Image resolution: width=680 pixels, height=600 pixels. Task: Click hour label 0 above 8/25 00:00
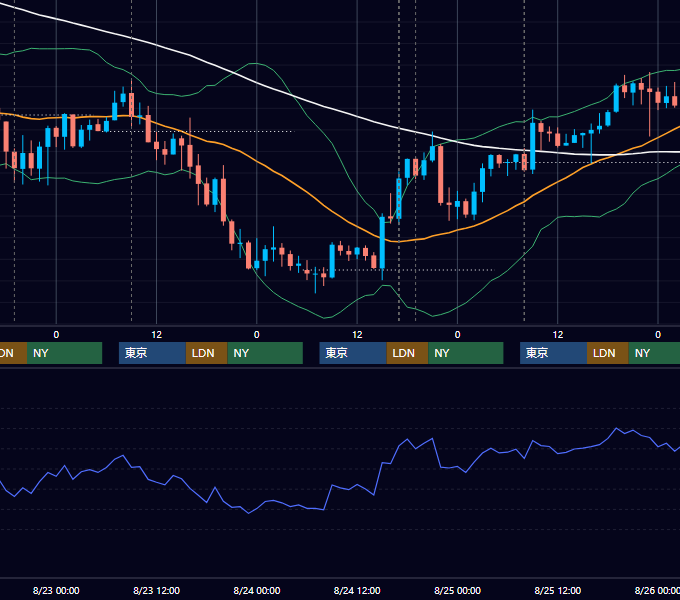tap(458, 335)
